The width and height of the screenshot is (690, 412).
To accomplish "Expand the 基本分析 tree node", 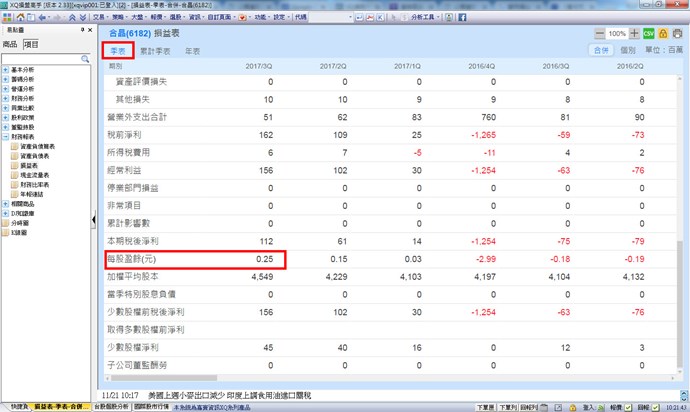I will [x=6, y=70].
